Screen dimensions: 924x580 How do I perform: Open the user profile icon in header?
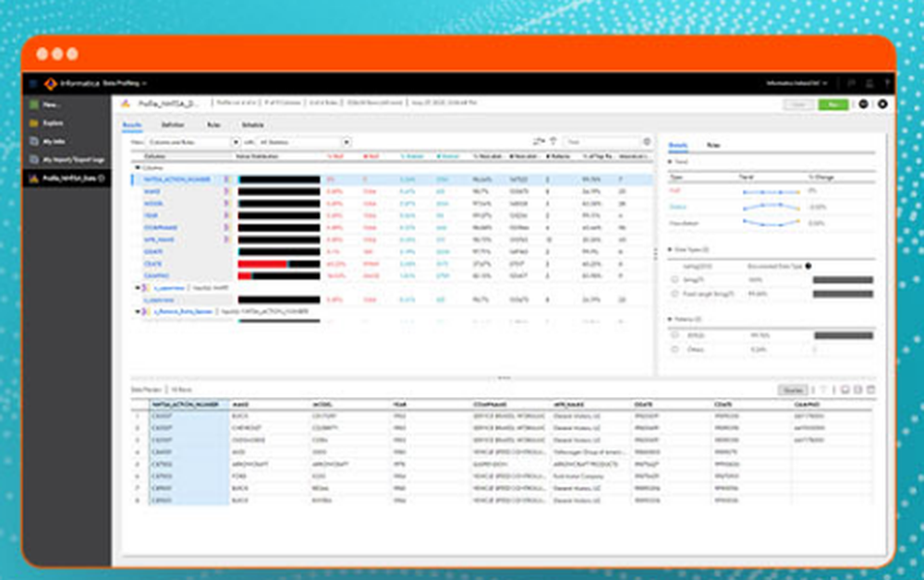(869, 84)
